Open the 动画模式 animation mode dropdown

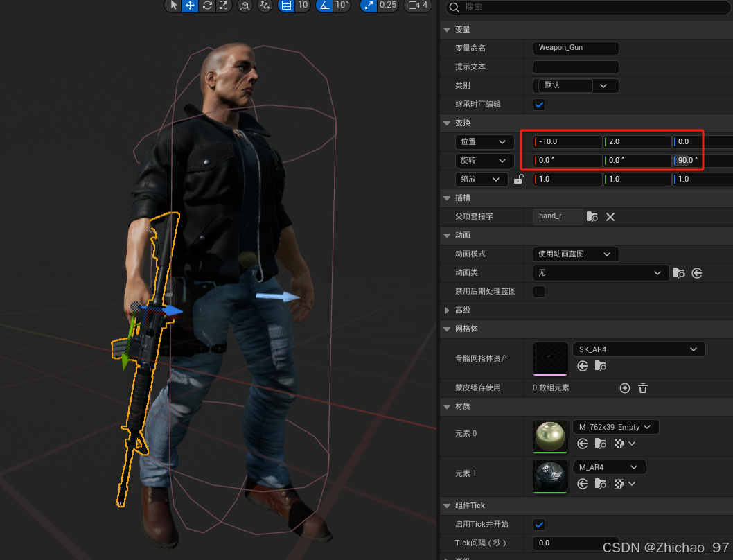click(576, 254)
